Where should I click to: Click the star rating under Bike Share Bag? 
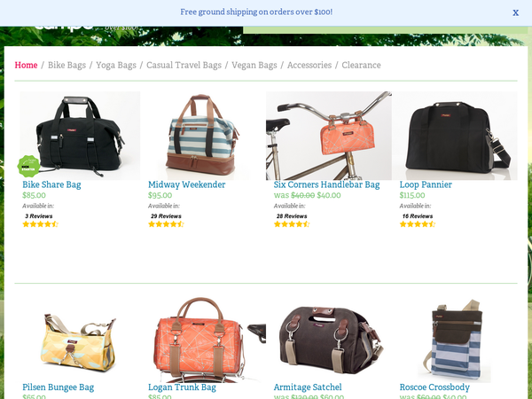click(41, 224)
